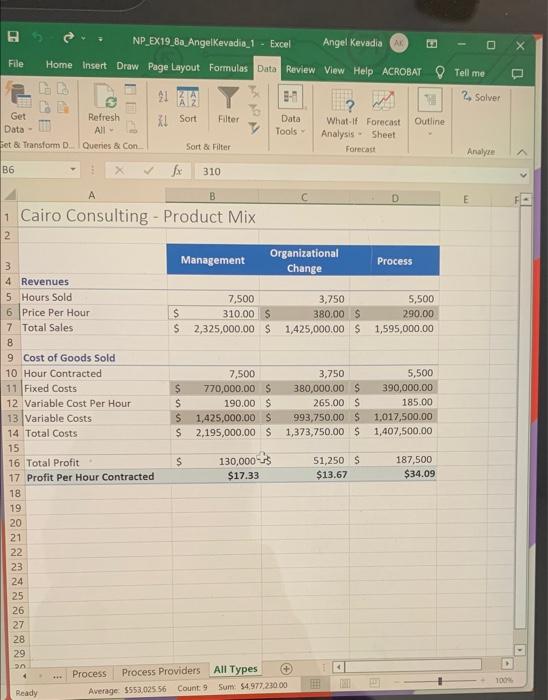This screenshot has height=700, width=548.
Task: Expand the Outline group dropdown
Action: point(430,113)
